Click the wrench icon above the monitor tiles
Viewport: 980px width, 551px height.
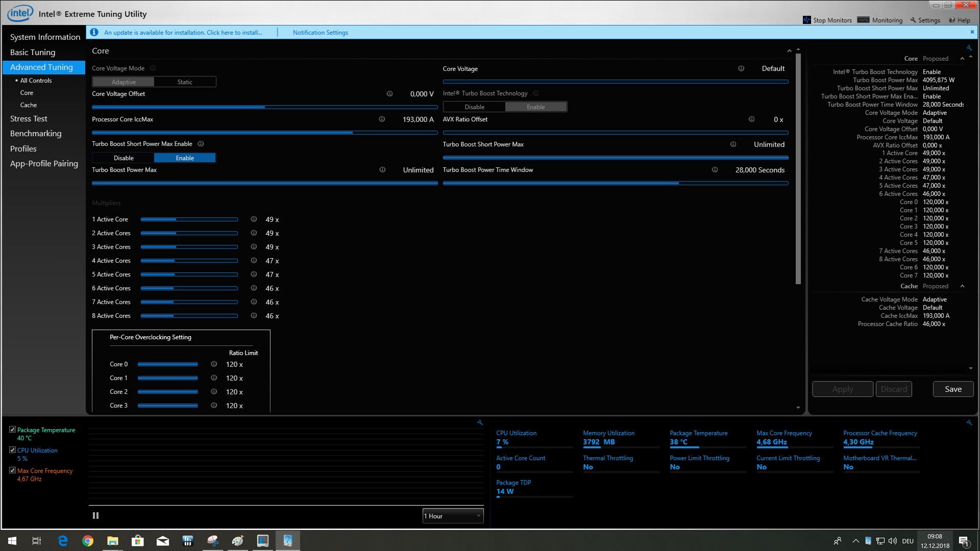click(969, 422)
